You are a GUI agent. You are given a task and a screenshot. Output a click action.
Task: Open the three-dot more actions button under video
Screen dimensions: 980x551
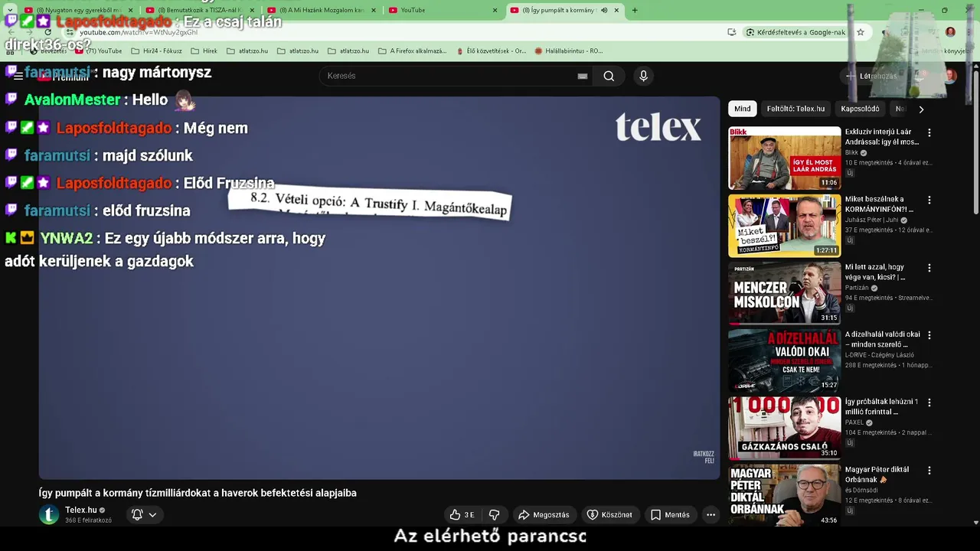tap(710, 515)
